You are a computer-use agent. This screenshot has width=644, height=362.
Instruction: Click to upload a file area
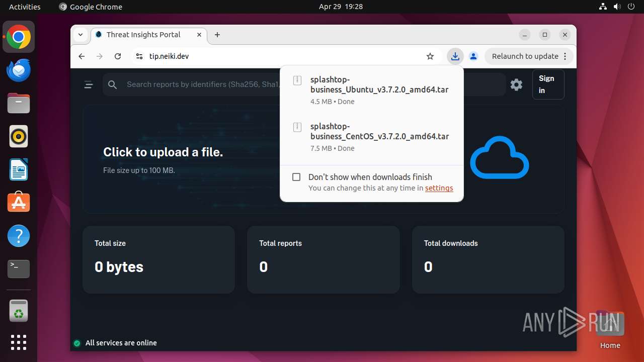tap(323, 159)
